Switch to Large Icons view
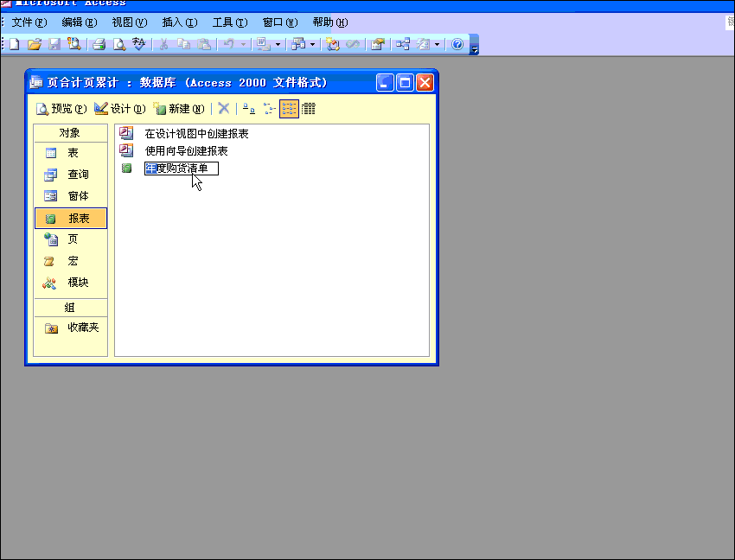This screenshot has height=560, width=735. pos(248,109)
